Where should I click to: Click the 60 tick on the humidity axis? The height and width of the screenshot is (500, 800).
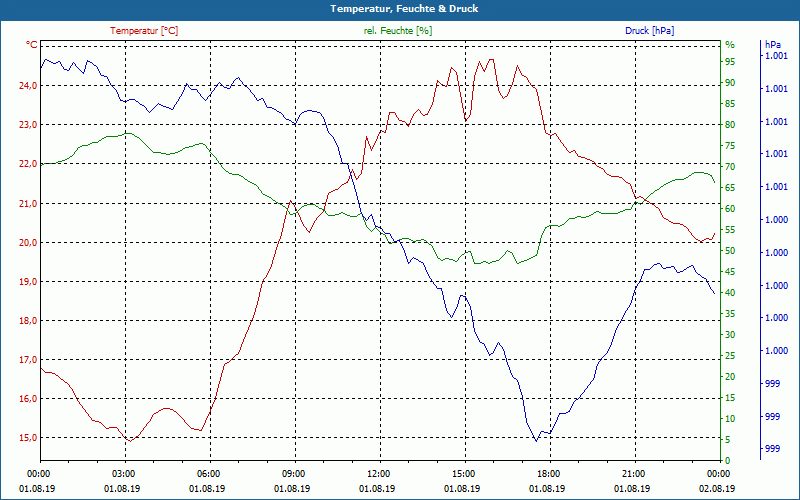click(730, 209)
